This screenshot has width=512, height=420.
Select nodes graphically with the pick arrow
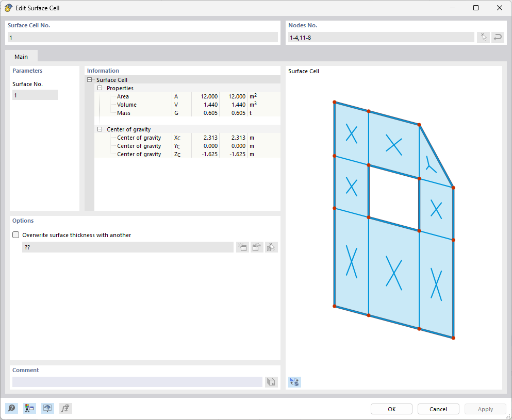pyautogui.click(x=483, y=37)
